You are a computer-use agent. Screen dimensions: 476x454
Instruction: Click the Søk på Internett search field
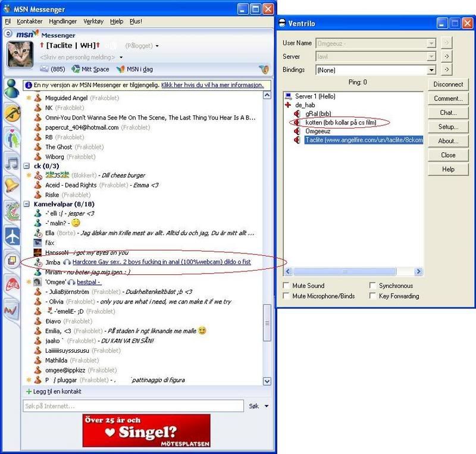(133, 406)
